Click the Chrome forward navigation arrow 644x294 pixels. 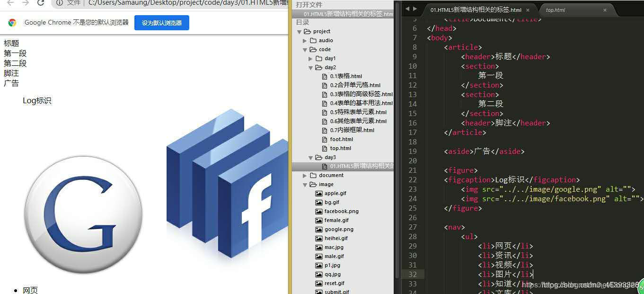pyautogui.click(x=26, y=3)
